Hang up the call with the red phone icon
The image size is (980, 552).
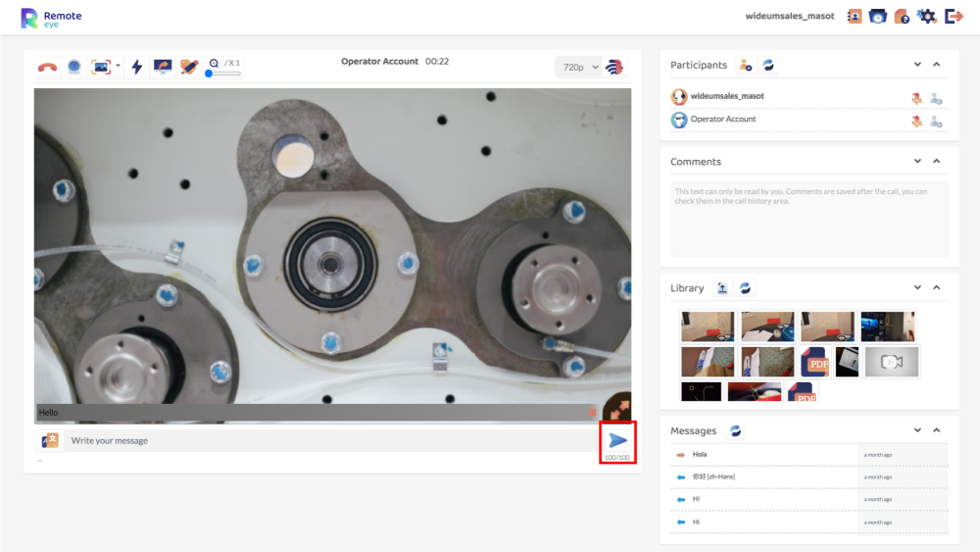pos(47,67)
